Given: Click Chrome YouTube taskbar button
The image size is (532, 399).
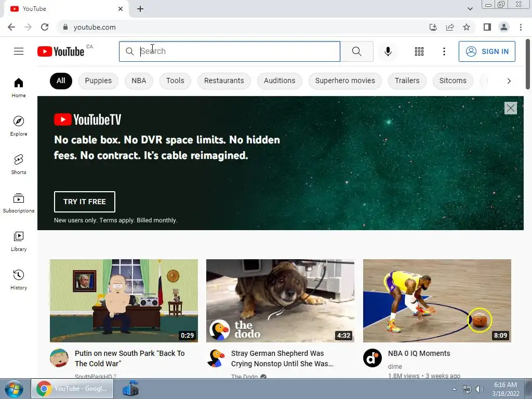Looking at the screenshot, I should tap(72, 389).
